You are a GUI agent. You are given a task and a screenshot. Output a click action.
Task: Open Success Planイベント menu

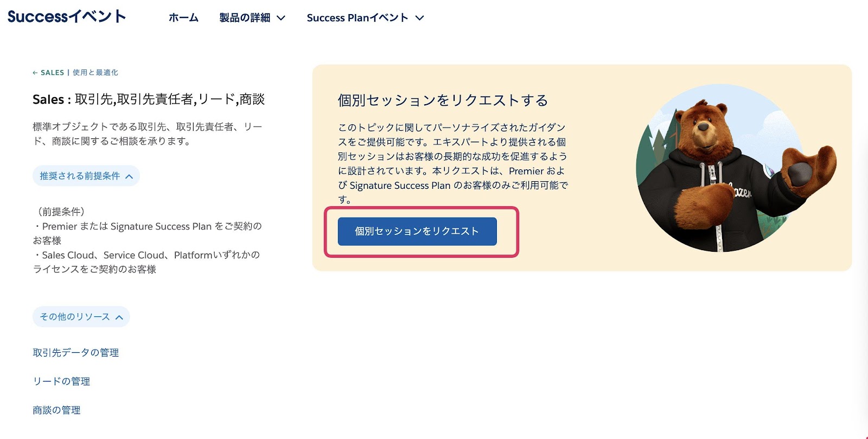[x=358, y=18]
